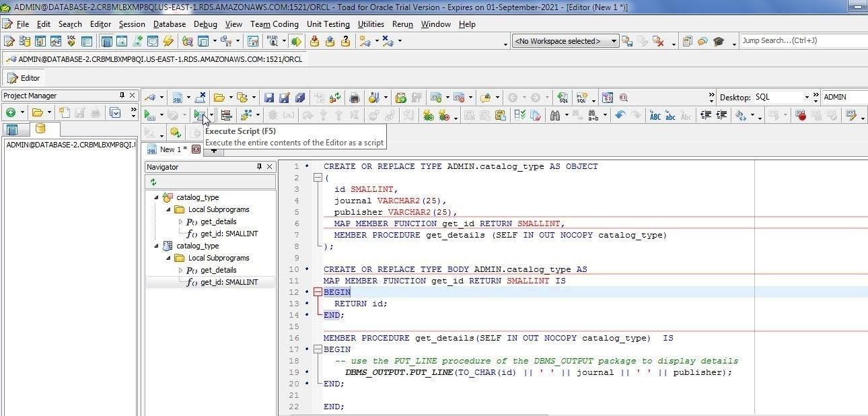
Task: Click the Undo arrow icon
Action: [620, 115]
